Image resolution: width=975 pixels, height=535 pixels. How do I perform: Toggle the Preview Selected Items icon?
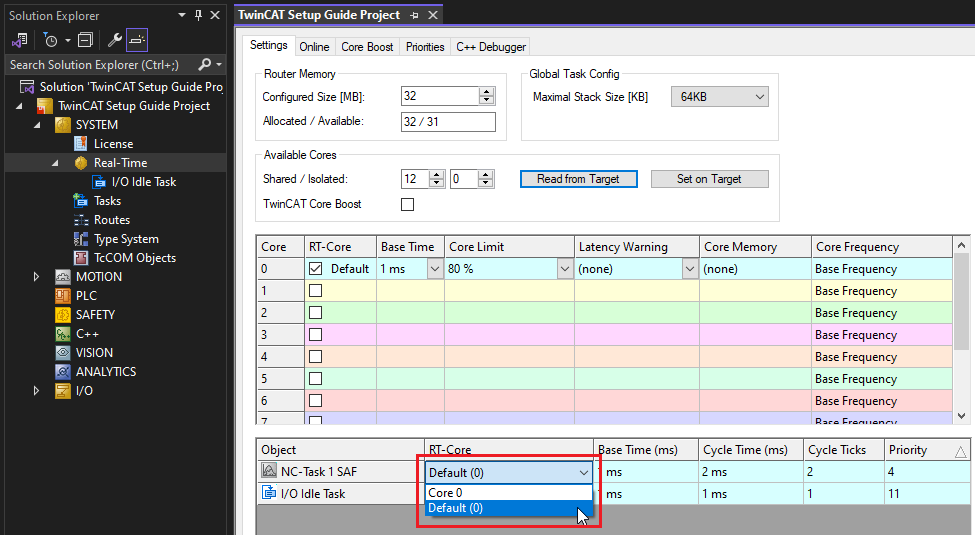point(137,40)
